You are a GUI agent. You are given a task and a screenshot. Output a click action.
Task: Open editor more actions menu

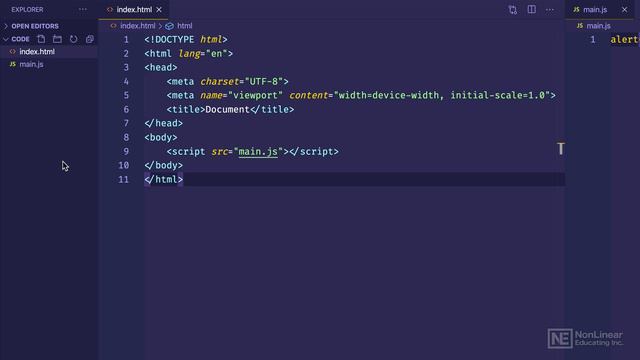550,9
